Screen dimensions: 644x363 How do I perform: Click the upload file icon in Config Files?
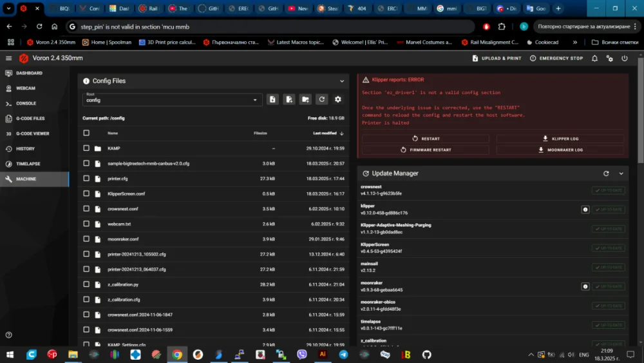(289, 99)
